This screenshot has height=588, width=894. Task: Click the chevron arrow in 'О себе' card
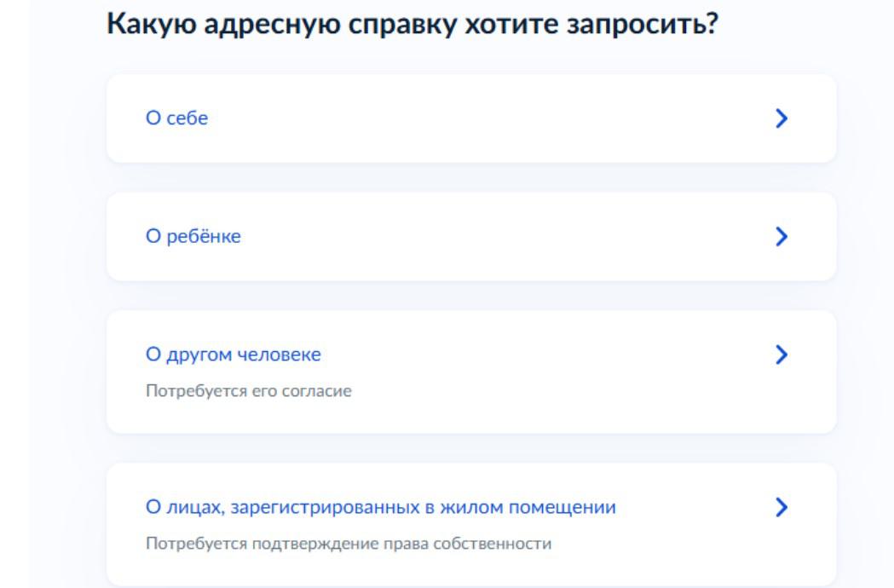pyautogui.click(x=782, y=118)
